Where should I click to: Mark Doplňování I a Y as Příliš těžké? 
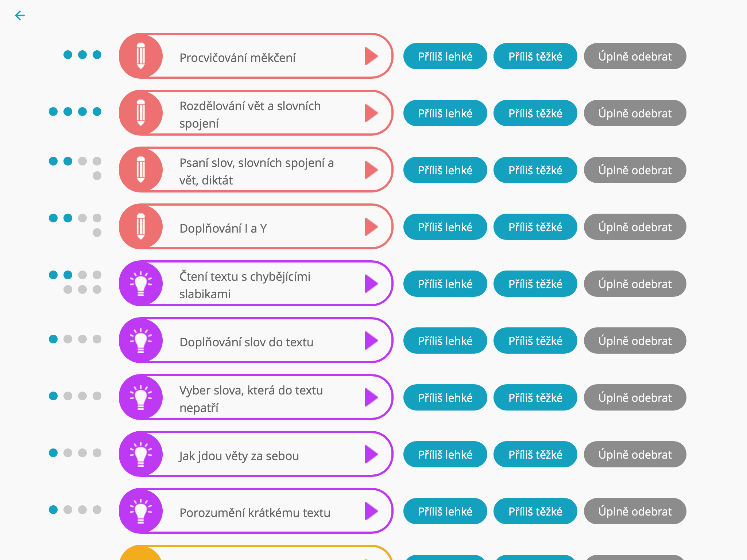click(x=535, y=227)
